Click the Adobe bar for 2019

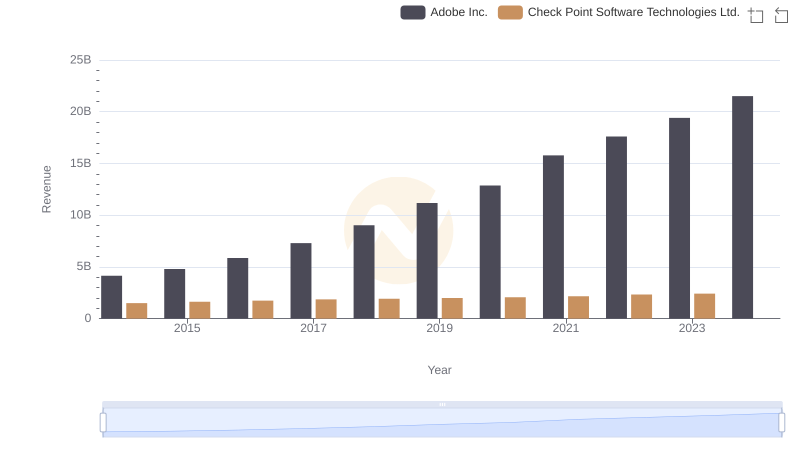pos(427,260)
